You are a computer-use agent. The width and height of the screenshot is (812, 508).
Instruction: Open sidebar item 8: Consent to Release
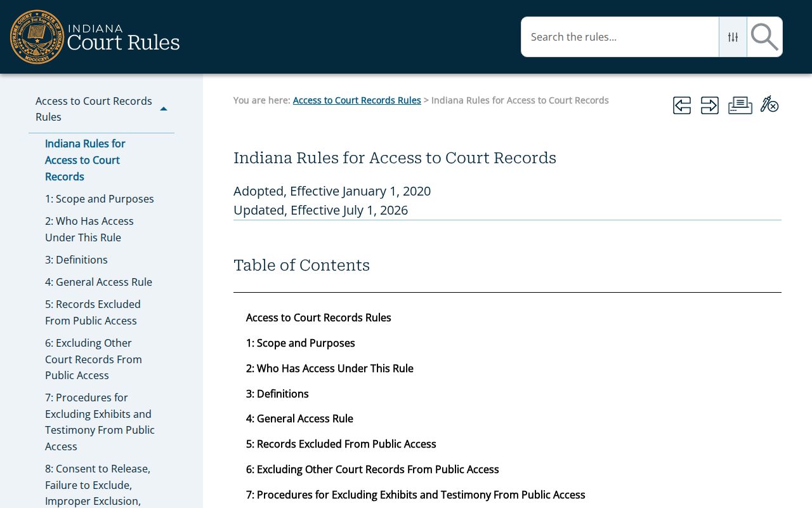tap(98, 485)
